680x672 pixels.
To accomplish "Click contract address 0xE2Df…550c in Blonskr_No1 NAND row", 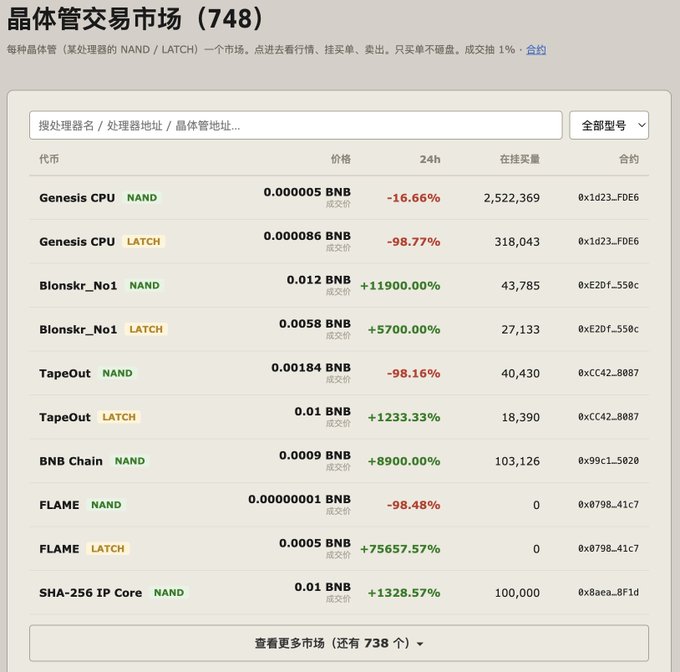I will point(608,285).
